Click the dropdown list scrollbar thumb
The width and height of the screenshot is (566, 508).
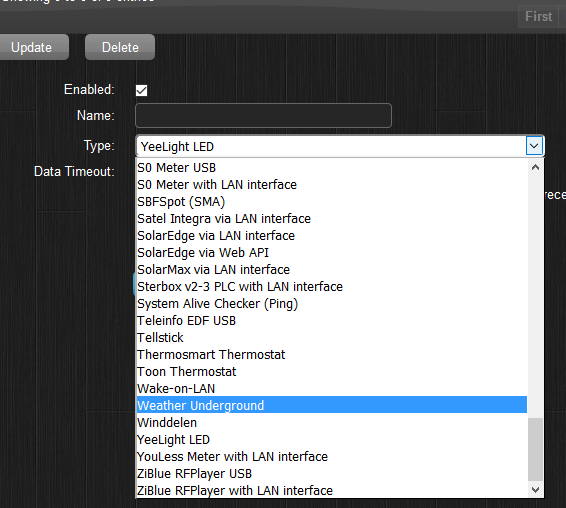tap(536, 450)
